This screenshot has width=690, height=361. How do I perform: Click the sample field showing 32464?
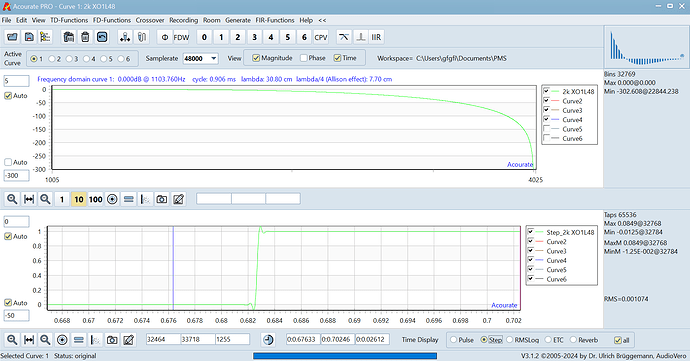[x=163, y=339]
